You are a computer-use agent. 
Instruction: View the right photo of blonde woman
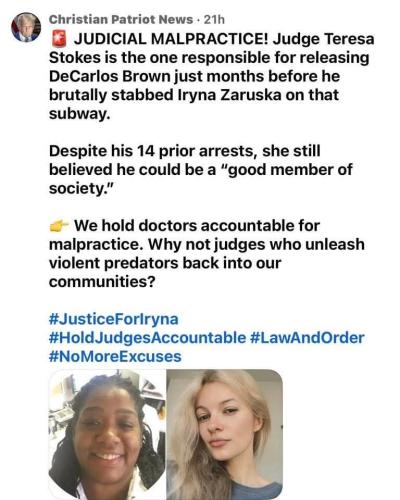[225, 434]
